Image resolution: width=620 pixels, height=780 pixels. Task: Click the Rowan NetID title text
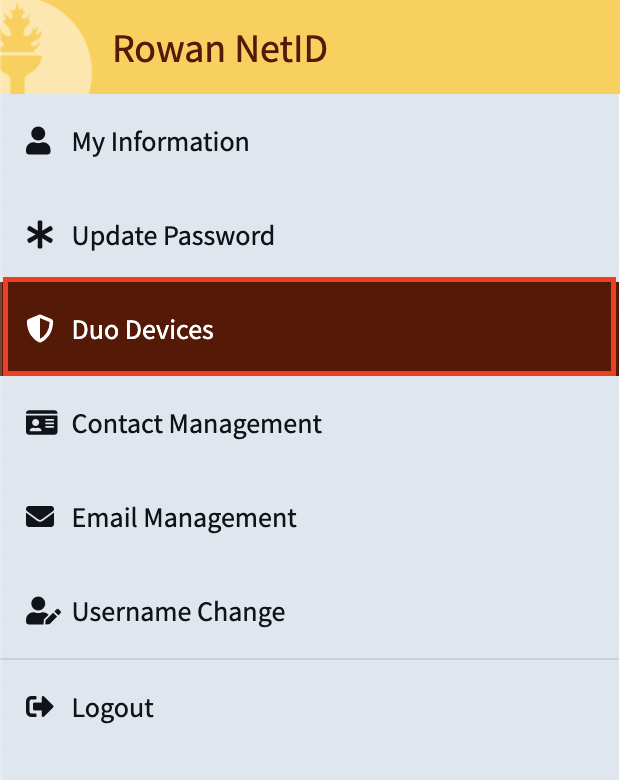pos(220,48)
